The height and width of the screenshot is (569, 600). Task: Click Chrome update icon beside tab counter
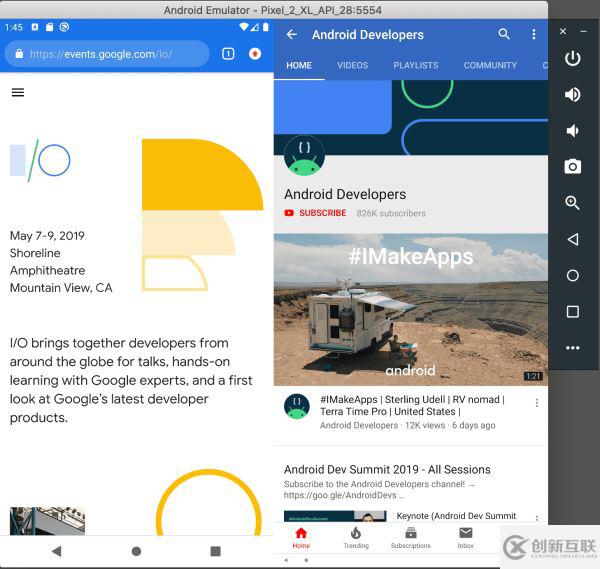(255, 54)
